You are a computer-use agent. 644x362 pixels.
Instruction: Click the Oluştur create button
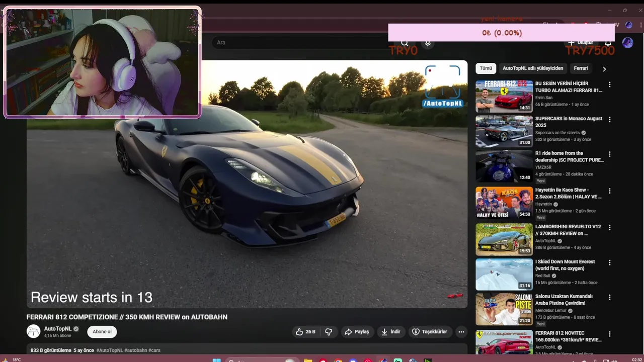(581, 43)
